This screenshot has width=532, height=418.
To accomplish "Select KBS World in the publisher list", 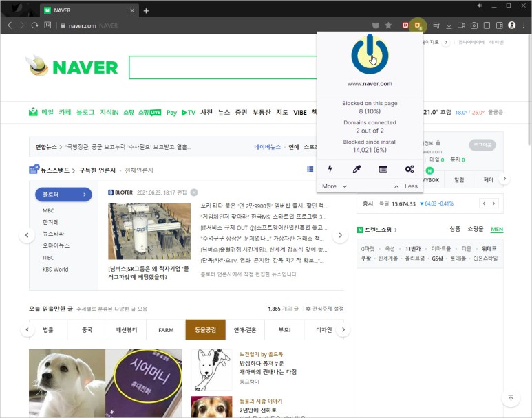I will click(x=55, y=269).
